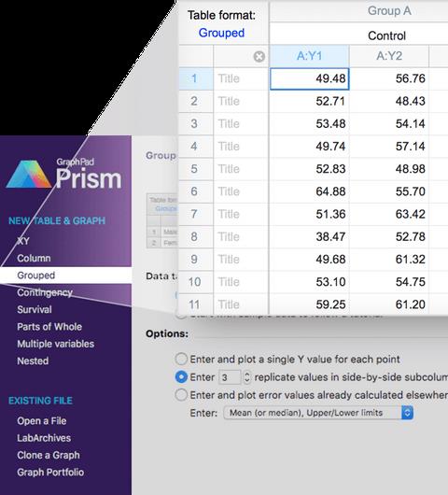The height and width of the screenshot is (495, 448).
Task: Click the cell containing 48.98
Action: click(389, 168)
